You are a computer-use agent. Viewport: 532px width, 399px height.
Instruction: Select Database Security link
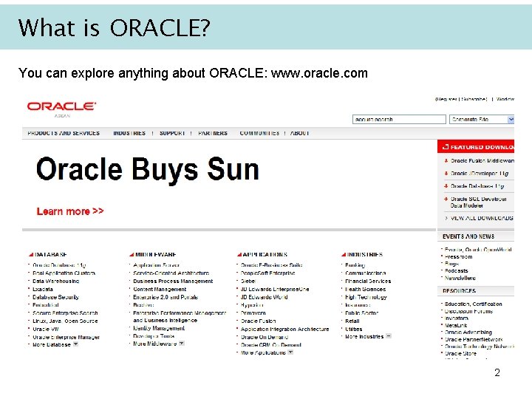click(55, 297)
